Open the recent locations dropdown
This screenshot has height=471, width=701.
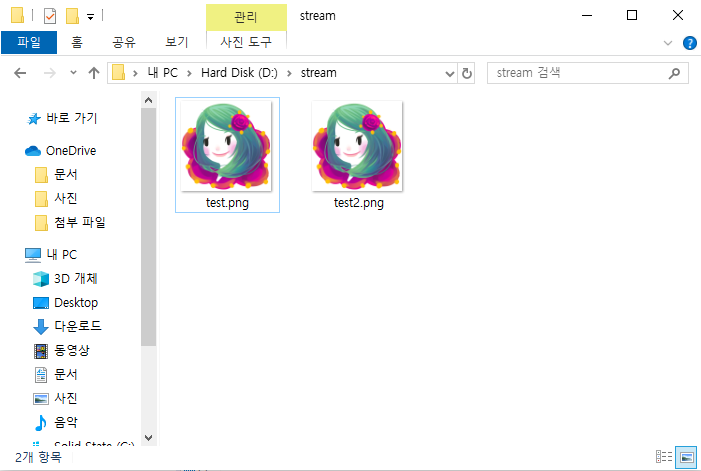tap(73, 72)
